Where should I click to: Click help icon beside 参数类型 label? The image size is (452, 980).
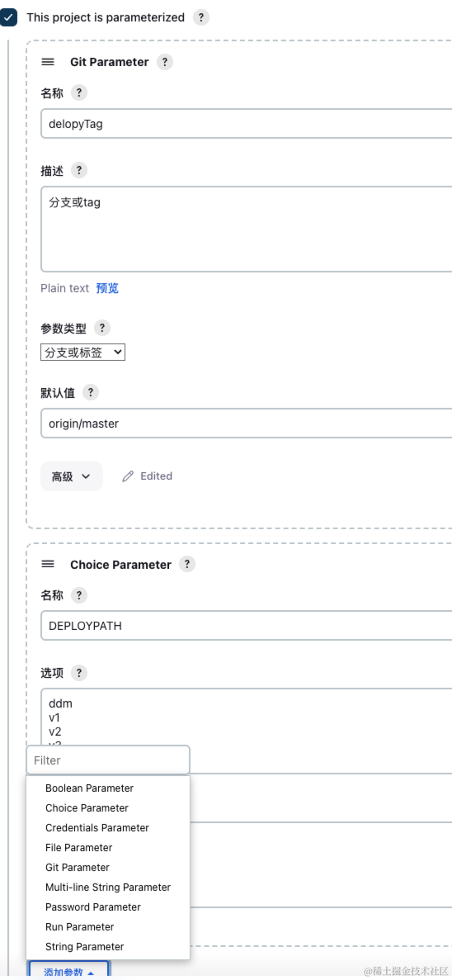coord(101,328)
